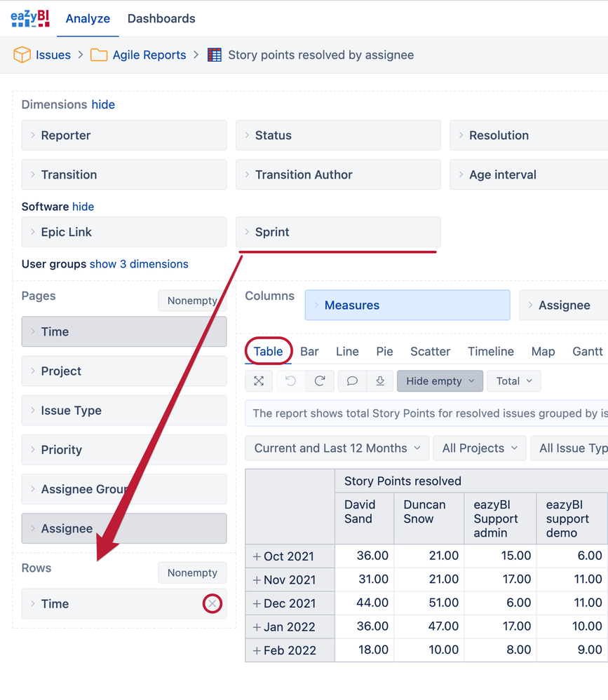Click the Agile Reports folder icon
Screen dimensions: 608x700
point(99,55)
